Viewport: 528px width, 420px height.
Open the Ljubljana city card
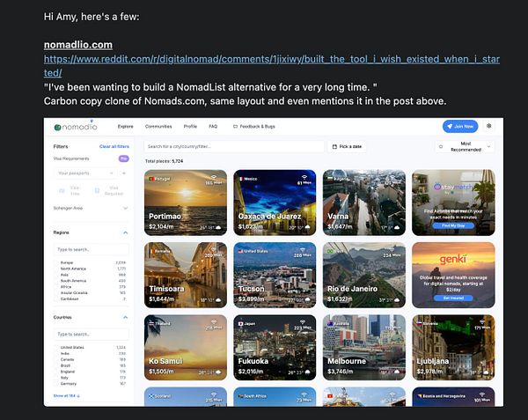453,347
